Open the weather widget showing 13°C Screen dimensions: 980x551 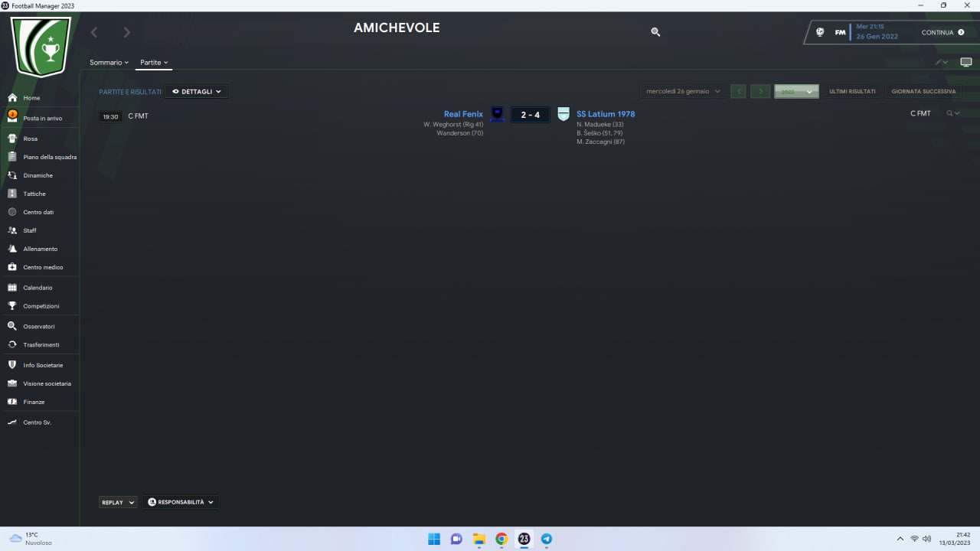coord(31,539)
